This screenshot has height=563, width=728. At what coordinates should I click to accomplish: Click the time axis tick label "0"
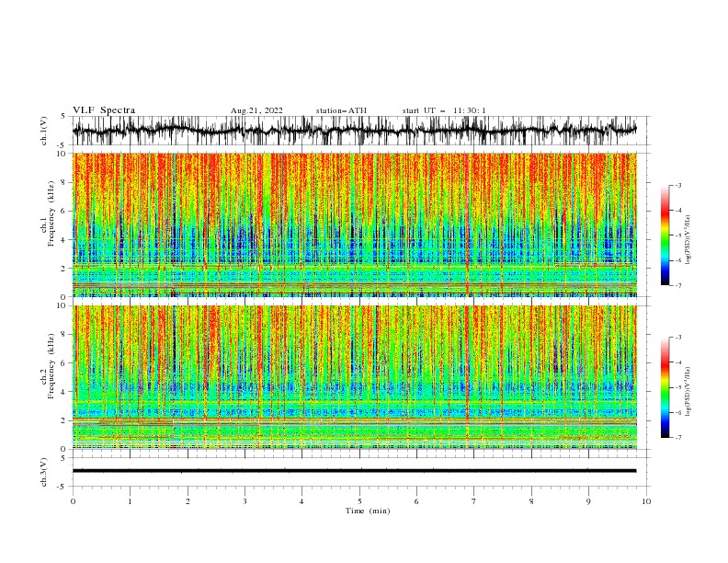click(x=73, y=501)
